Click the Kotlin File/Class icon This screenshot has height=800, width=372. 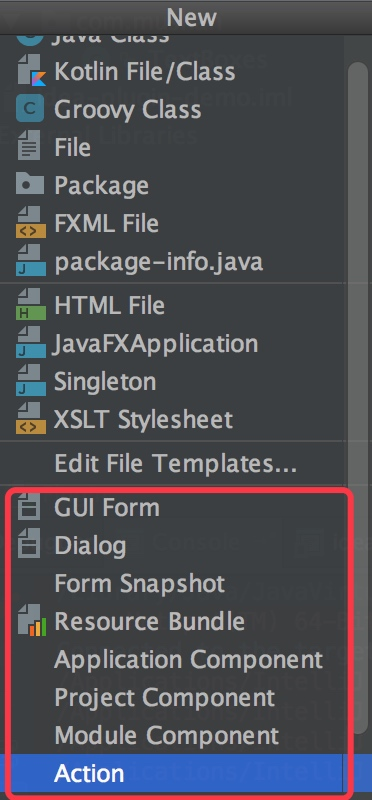31,72
